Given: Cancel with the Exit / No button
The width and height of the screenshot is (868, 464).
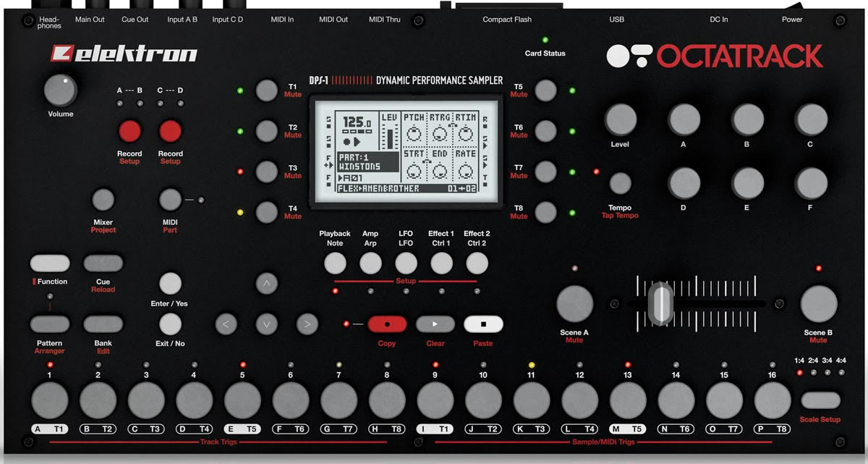Looking at the screenshot, I should (170, 324).
